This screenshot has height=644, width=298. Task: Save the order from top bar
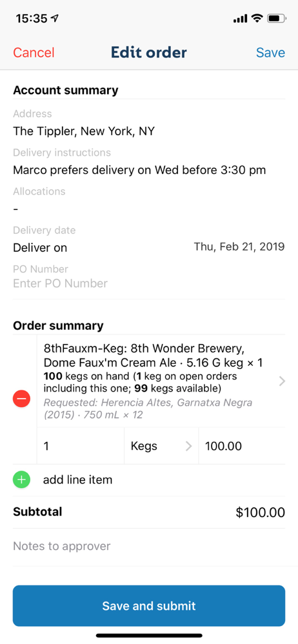coord(270,53)
